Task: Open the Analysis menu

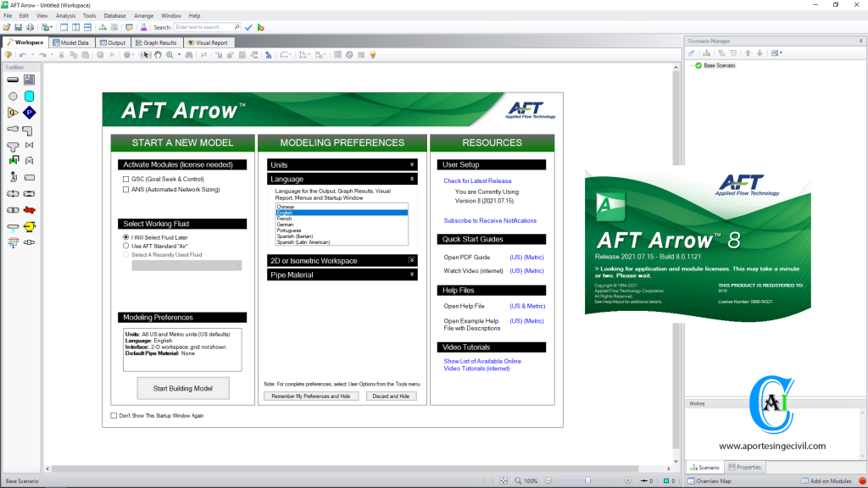Action: coord(64,14)
